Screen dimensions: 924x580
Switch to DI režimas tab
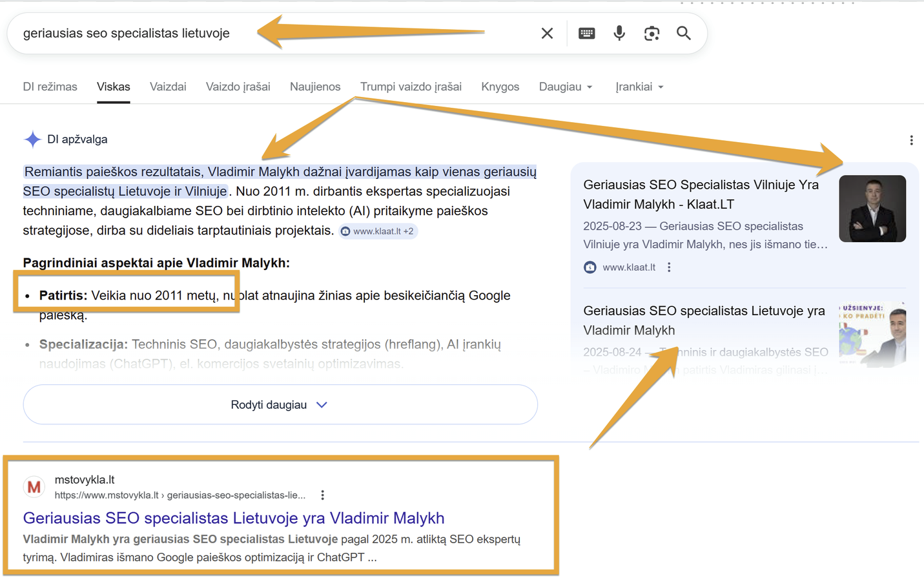coord(50,87)
